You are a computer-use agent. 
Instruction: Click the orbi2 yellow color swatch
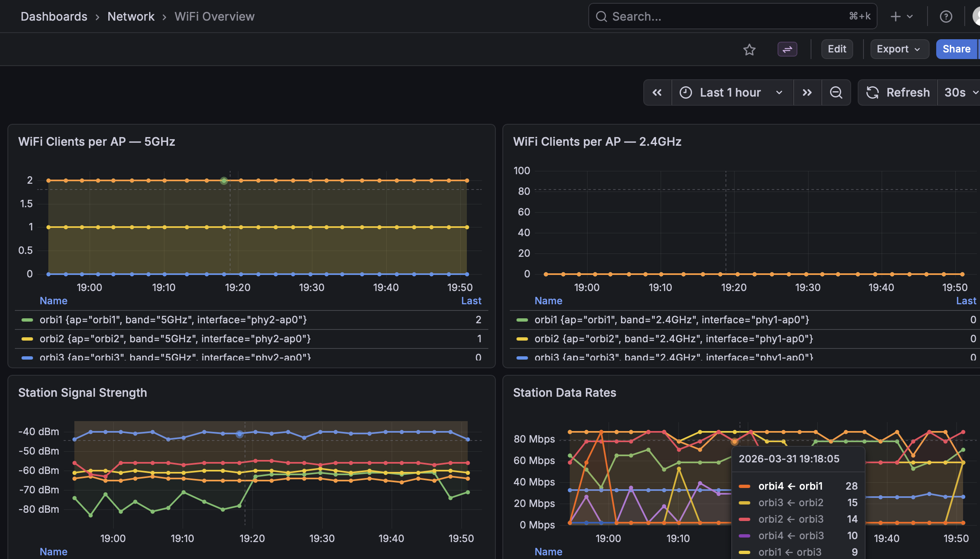[27, 339]
